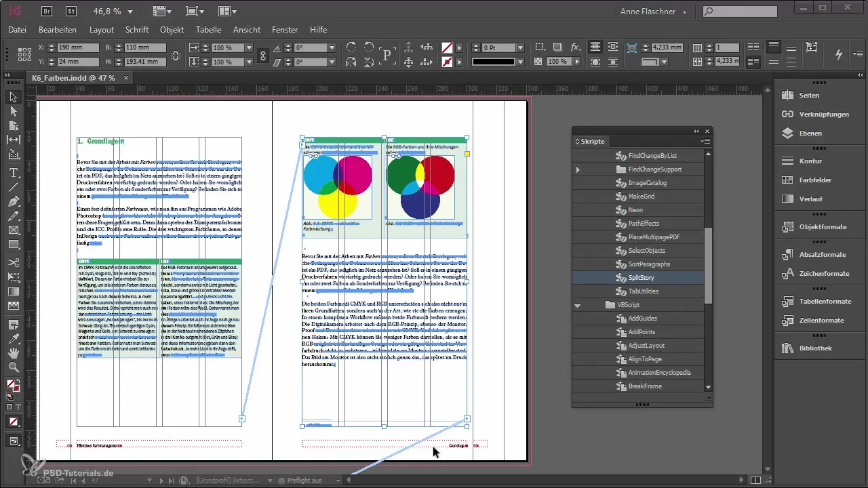Open the Skripte panel flyout menu

(705, 142)
